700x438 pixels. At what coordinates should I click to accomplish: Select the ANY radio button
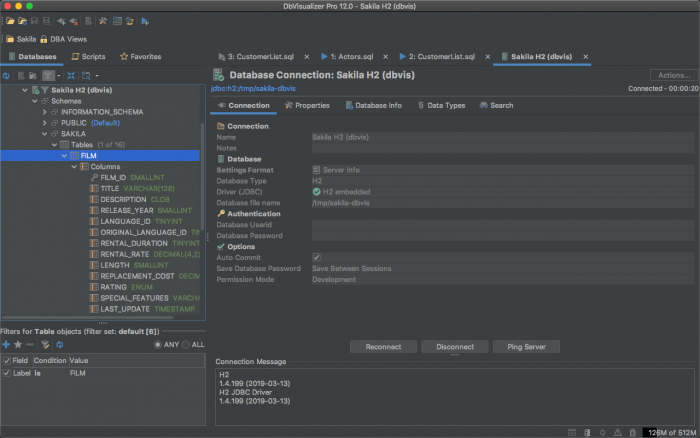pyautogui.click(x=157, y=345)
